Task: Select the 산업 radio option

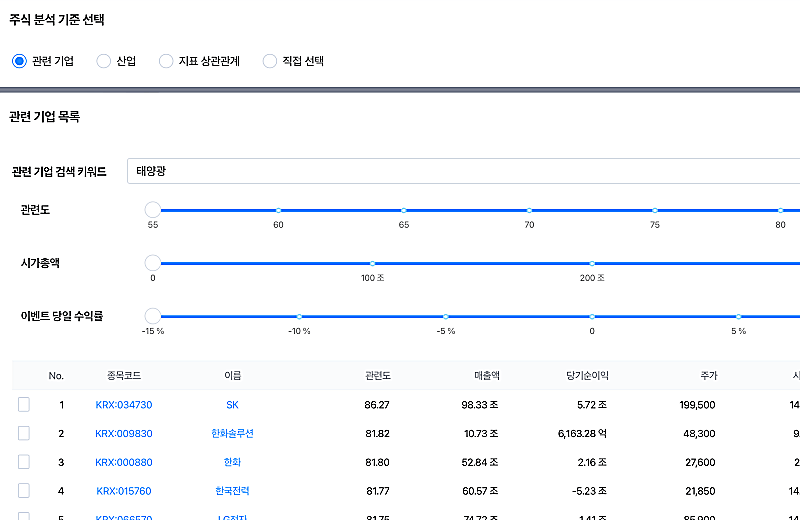Action: 104,61
